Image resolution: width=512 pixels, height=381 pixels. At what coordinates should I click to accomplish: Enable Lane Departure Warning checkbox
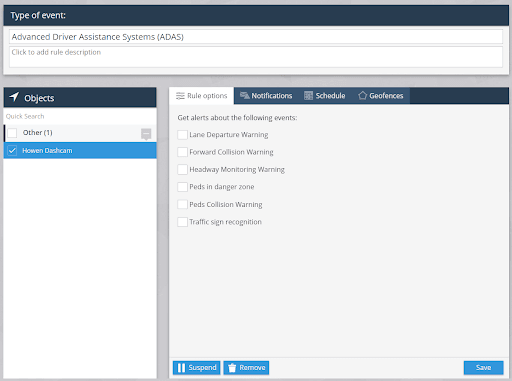pos(182,135)
